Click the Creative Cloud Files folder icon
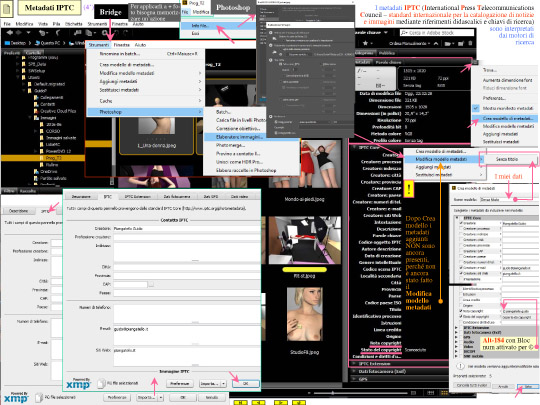This screenshot has width=540, height=405. pyautogui.click(x=36, y=111)
